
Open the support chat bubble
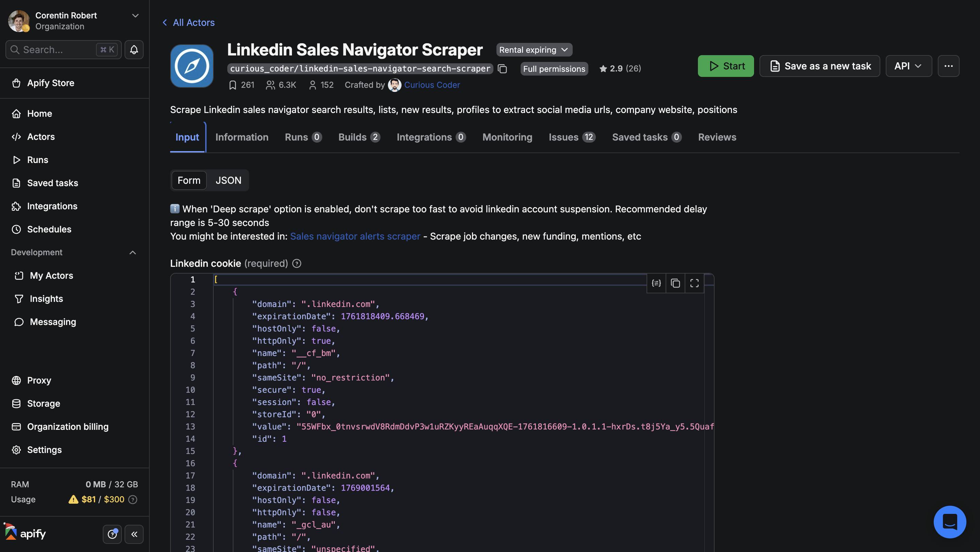click(950, 522)
